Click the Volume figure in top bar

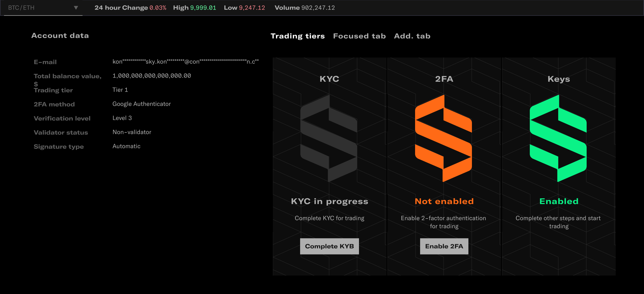pos(318,8)
